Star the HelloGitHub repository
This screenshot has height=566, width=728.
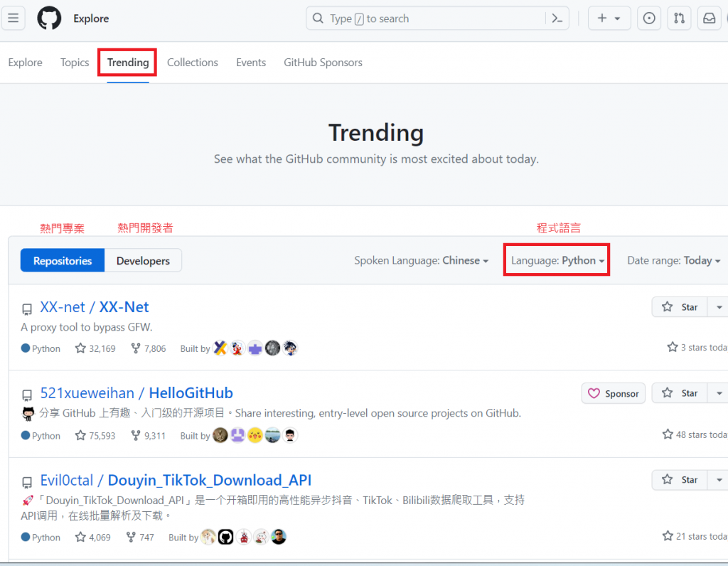[680, 393]
